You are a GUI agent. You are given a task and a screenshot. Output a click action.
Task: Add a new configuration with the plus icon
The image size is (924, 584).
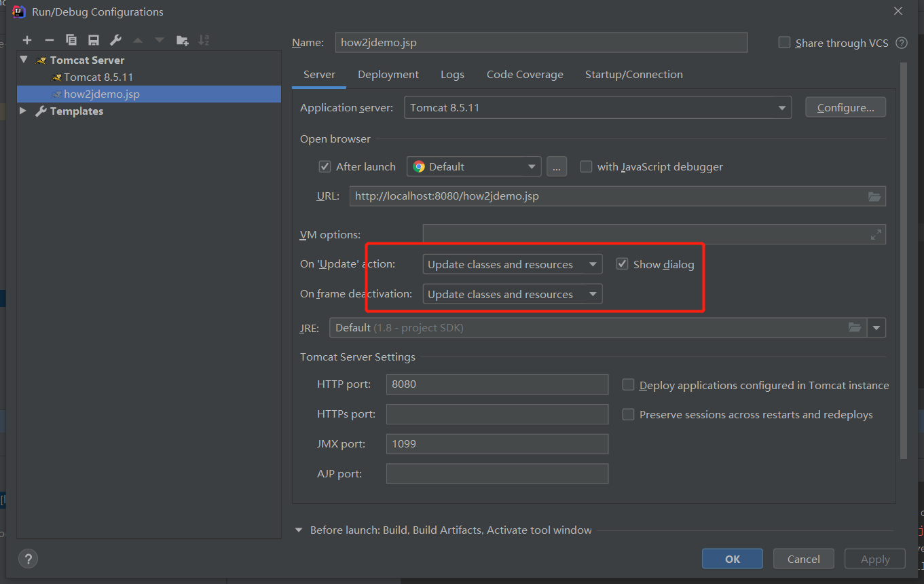point(27,40)
